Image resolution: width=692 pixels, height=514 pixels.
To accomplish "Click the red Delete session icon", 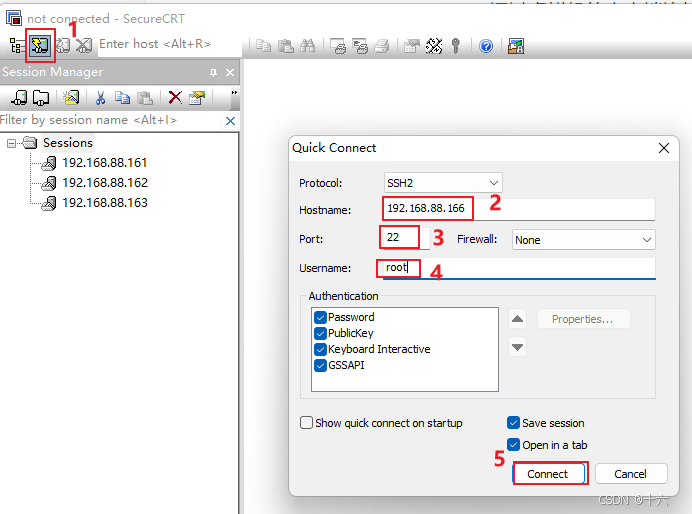I will pyautogui.click(x=175, y=98).
